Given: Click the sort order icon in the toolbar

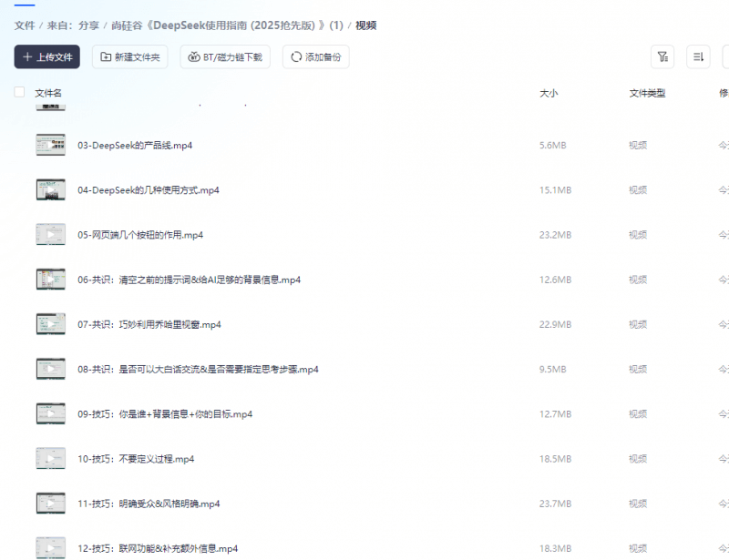Looking at the screenshot, I should coord(697,56).
